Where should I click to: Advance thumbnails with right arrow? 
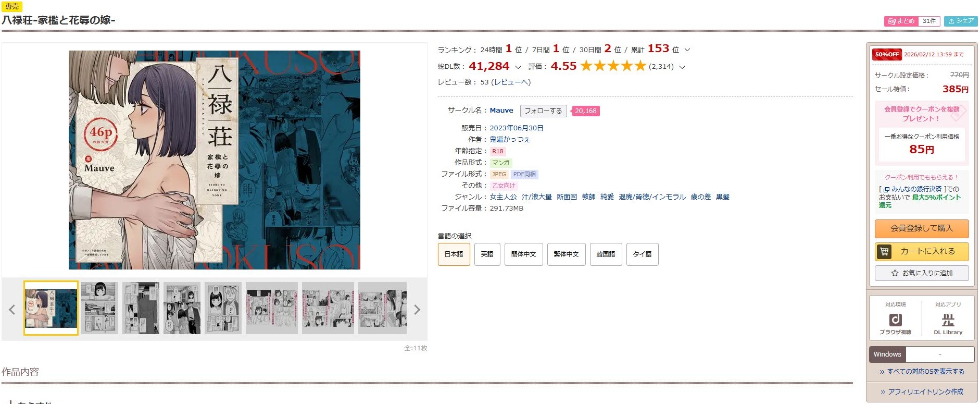pos(417,310)
